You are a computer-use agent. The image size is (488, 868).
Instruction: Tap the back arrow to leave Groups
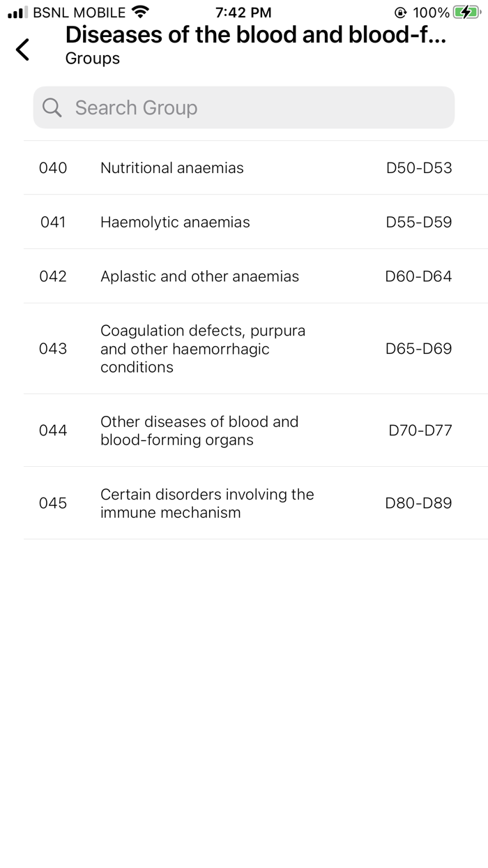[22, 50]
